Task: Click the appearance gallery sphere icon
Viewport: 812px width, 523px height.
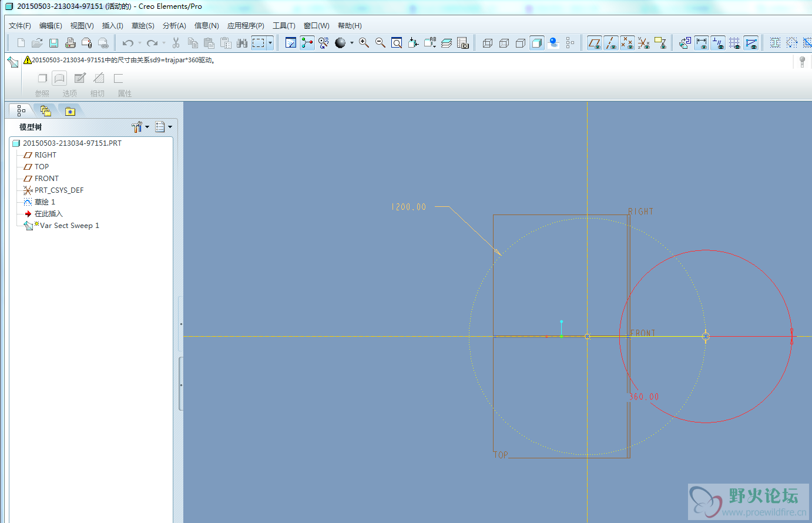Action: (340, 43)
